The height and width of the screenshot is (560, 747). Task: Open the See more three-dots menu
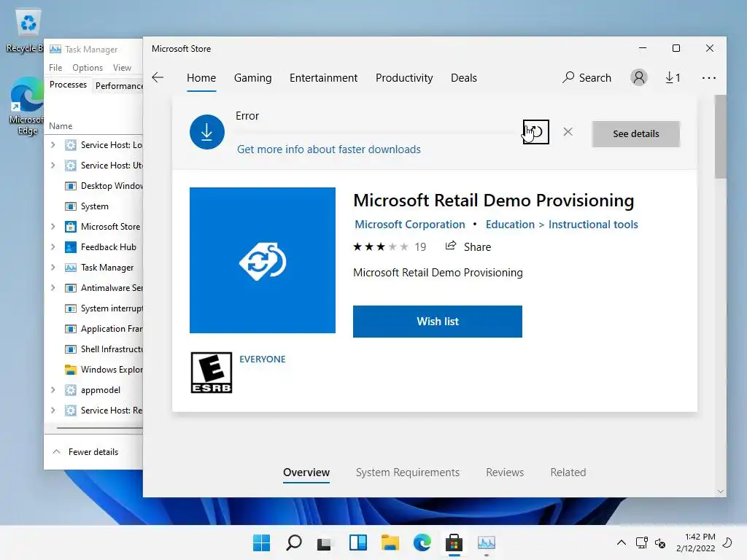point(708,77)
